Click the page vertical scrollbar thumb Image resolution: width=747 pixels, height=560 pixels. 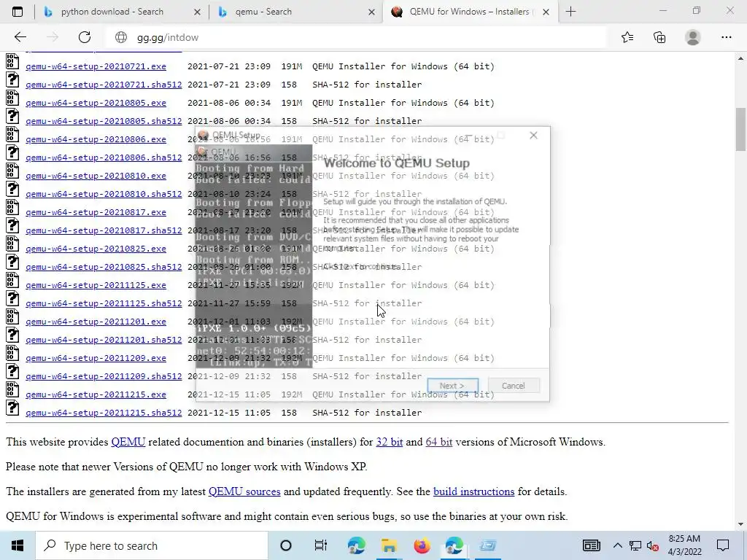[x=740, y=130]
